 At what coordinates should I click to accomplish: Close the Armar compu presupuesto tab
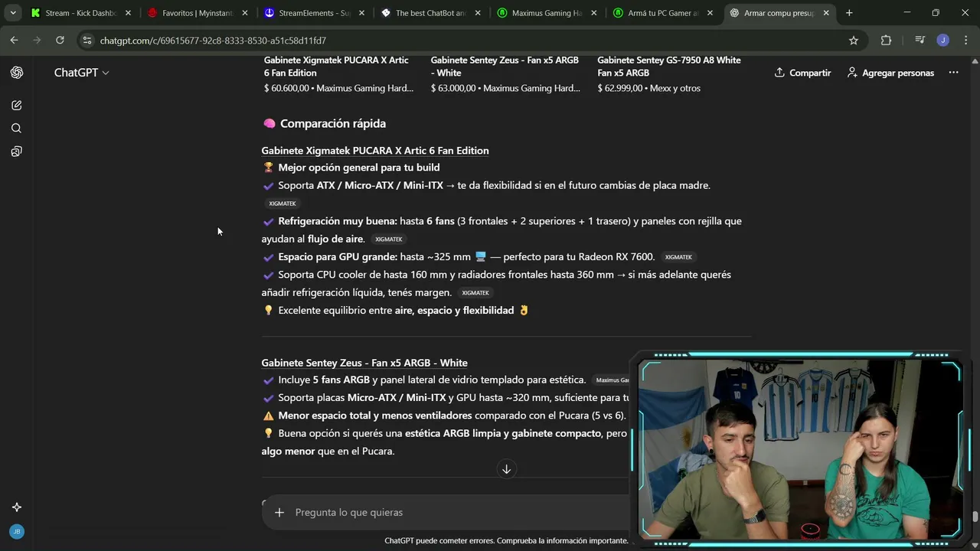(826, 13)
